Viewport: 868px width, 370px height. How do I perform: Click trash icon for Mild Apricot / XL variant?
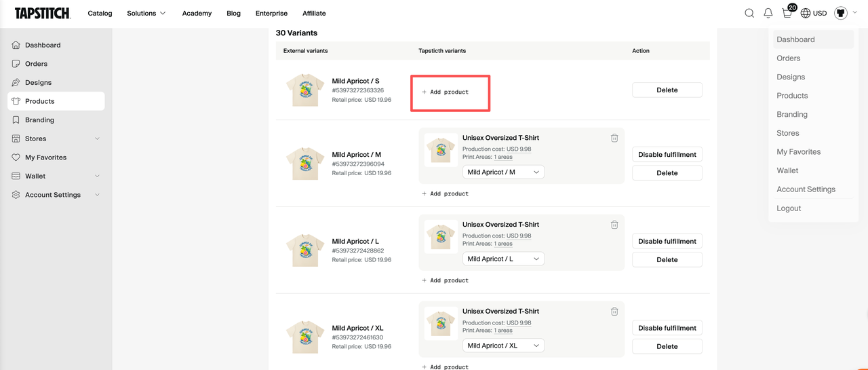[x=614, y=312]
